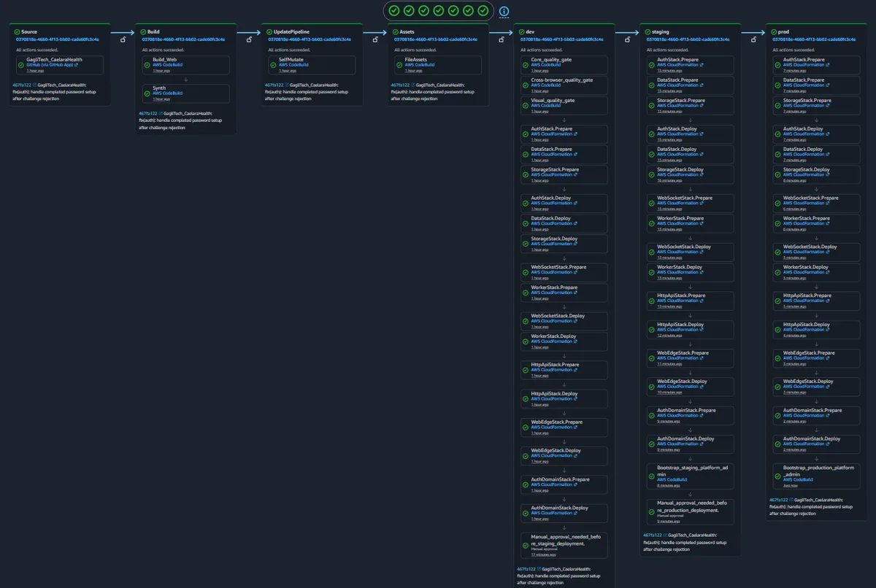Click the success icon beside staging stage title

[x=648, y=32]
